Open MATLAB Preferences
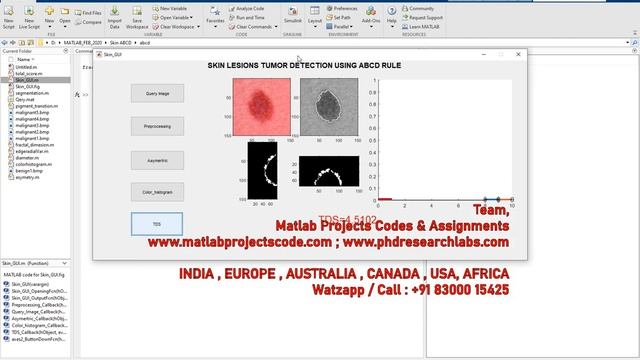This screenshot has width=640, height=360. 342,8
